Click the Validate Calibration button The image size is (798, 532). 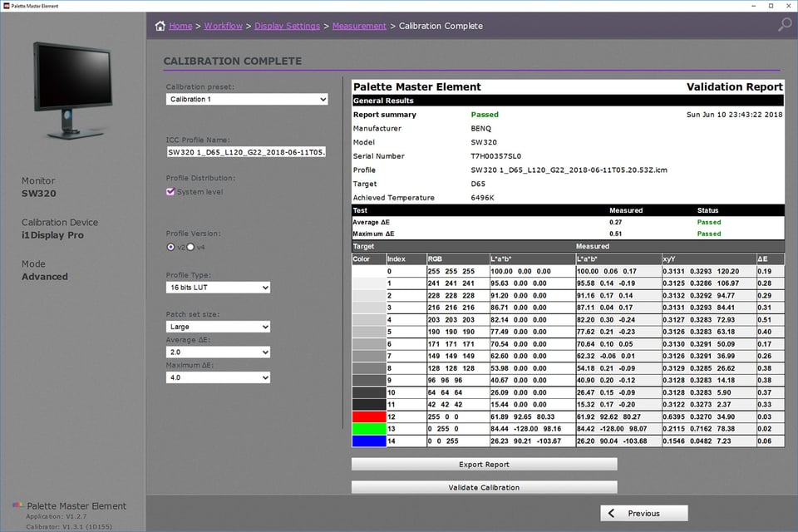tap(484, 487)
